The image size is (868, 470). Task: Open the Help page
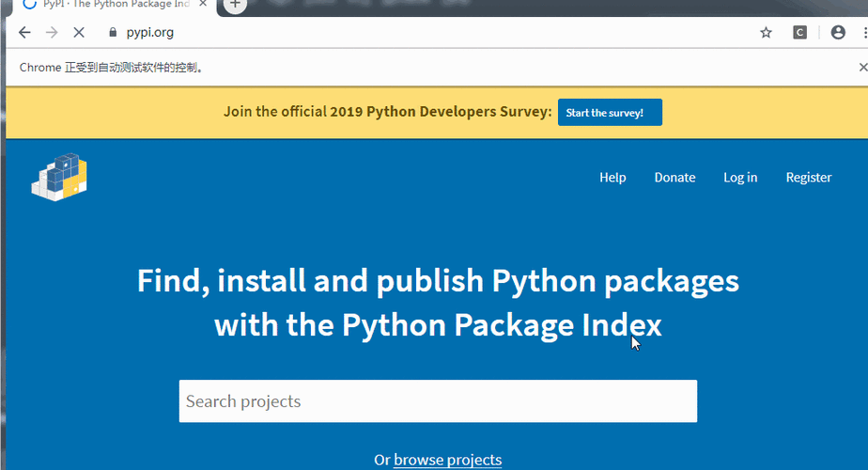pyautogui.click(x=612, y=178)
